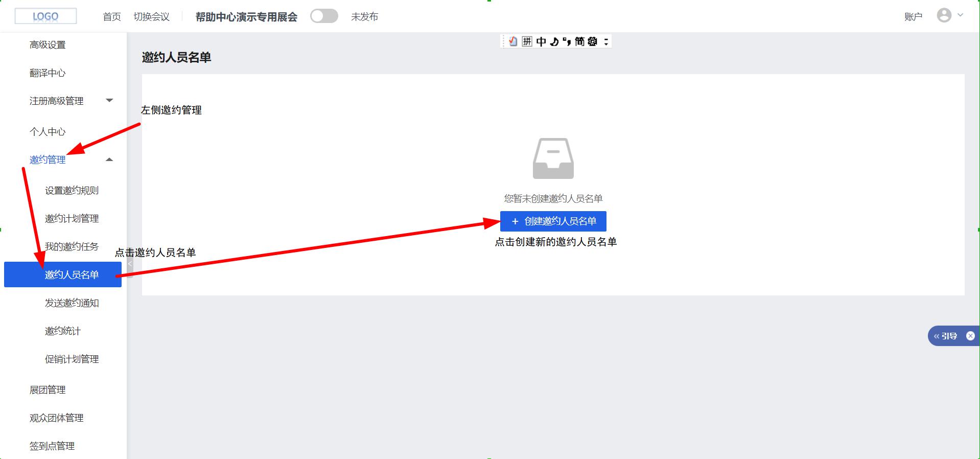The height and width of the screenshot is (459, 980).
Task: Toggle IME 简 simplified/traditional mode
Action: (579, 41)
